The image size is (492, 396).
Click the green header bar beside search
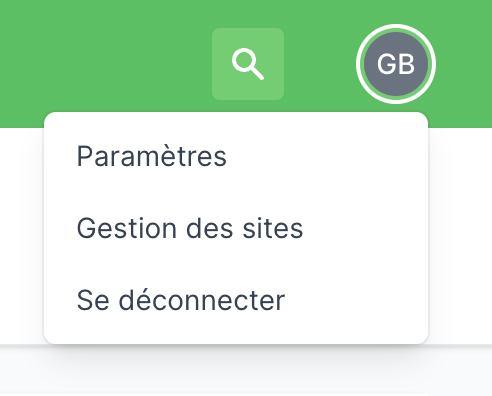[x=107, y=57]
